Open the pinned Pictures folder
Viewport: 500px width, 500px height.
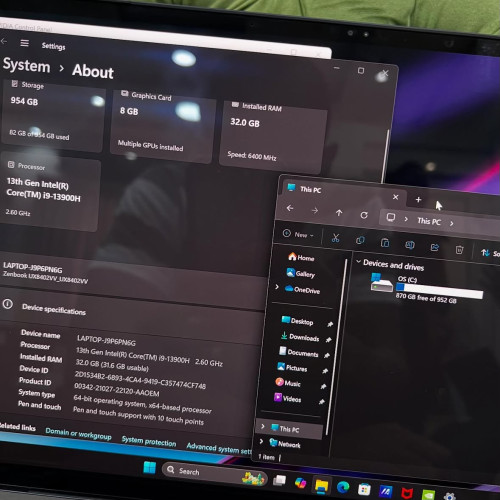click(292, 368)
